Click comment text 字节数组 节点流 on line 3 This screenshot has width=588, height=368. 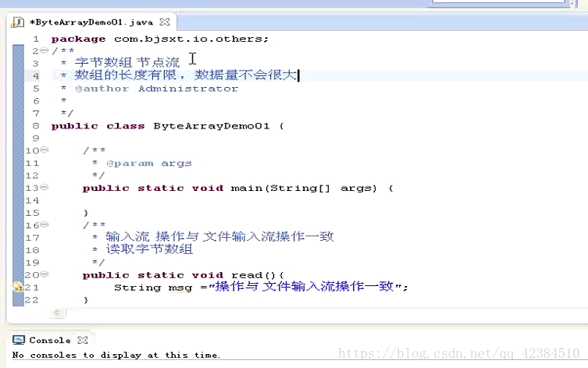[x=127, y=62]
